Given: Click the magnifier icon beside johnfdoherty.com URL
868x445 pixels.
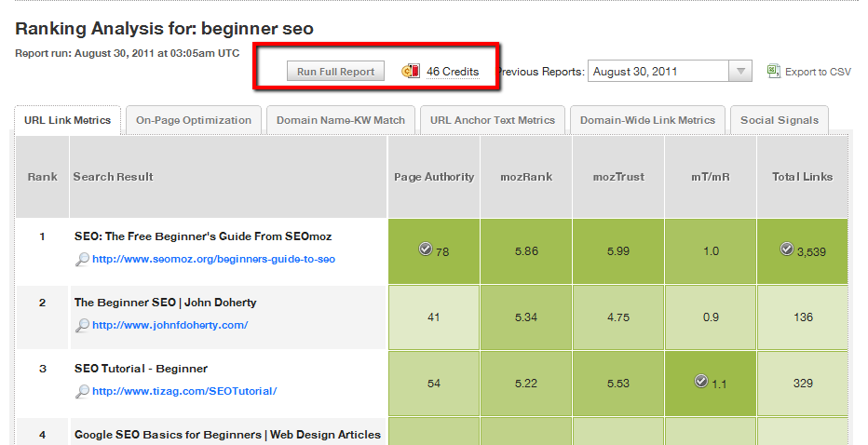Looking at the screenshot, I should point(82,325).
